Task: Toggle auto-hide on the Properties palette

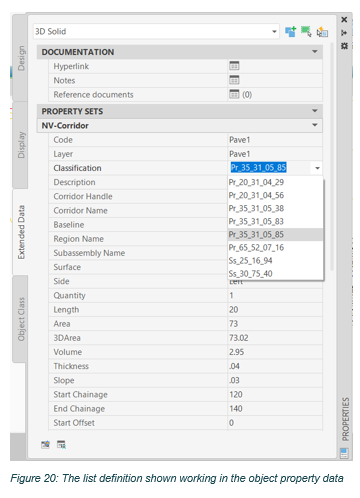Action: (344, 33)
